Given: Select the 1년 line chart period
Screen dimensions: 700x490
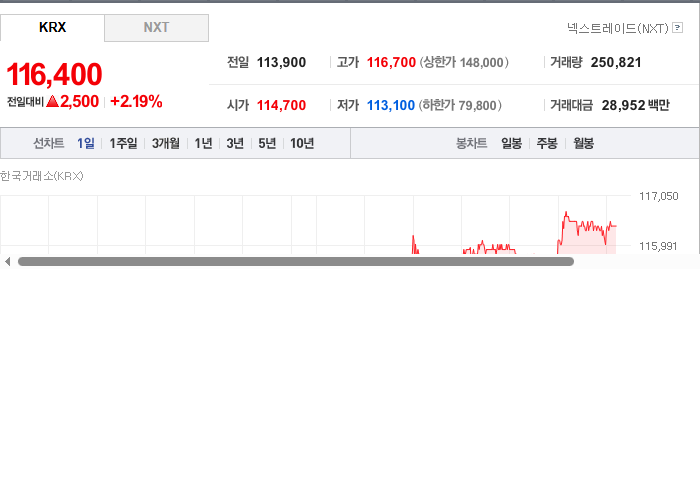Looking at the screenshot, I should [x=203, y=143].
